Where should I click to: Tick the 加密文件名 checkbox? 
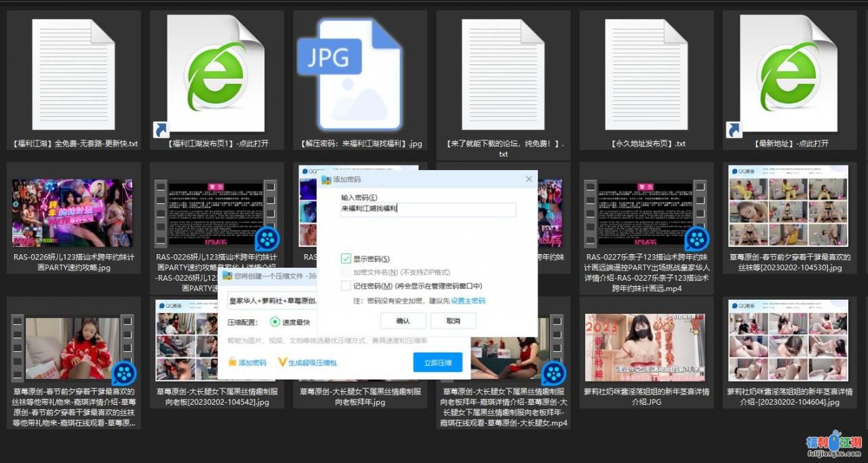pos(347,273)
